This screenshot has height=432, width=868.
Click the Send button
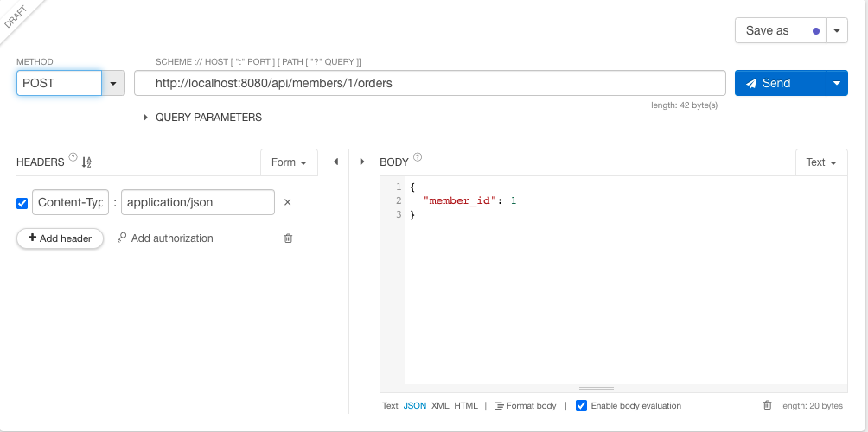pyautogui.click(x=781, y=83)
